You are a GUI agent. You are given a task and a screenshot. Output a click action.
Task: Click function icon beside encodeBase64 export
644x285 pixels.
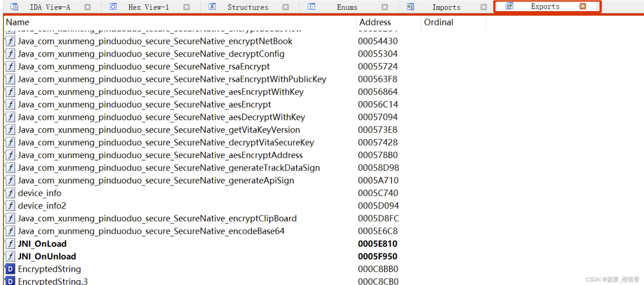click(10, 231)
